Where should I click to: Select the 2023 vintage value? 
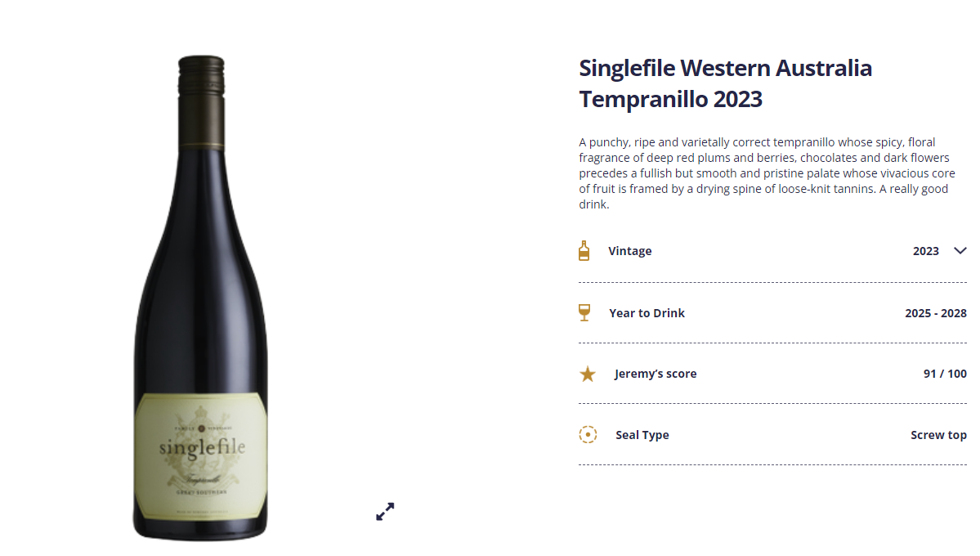point(925,251)
